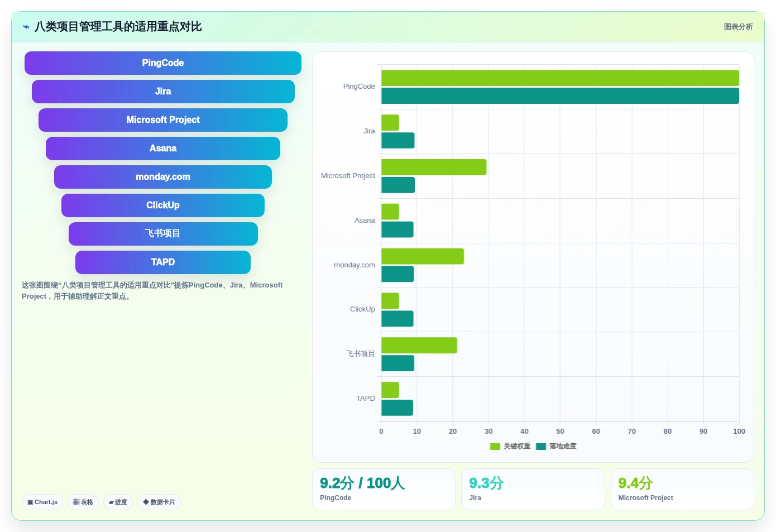
Task: Click the 表格 tag chip
Action: pos(83,502)
